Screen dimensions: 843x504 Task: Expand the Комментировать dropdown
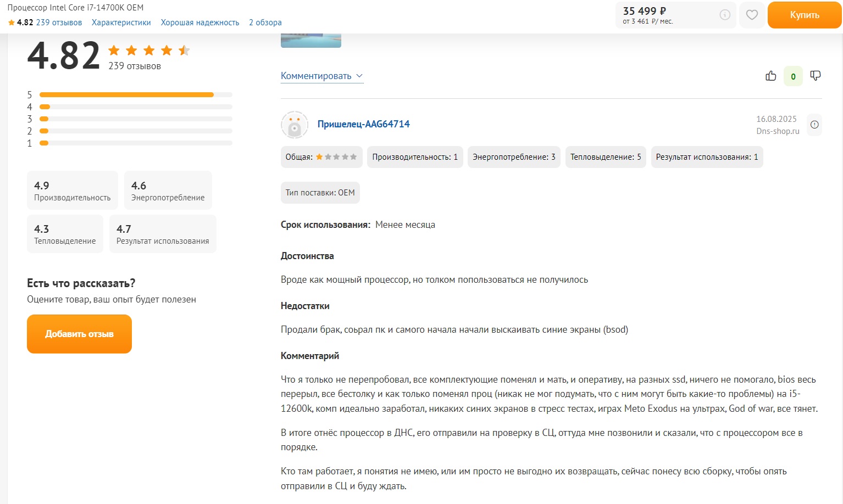322,76
